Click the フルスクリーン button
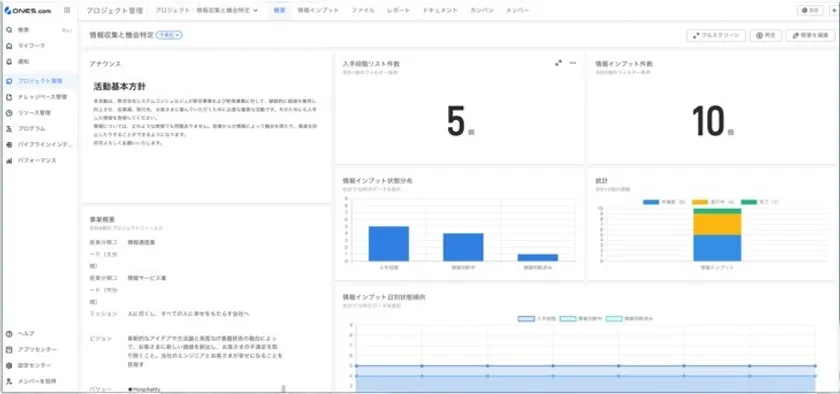This screenshot has height=394, width=840. pyautogui.click(x=716, y=35)
